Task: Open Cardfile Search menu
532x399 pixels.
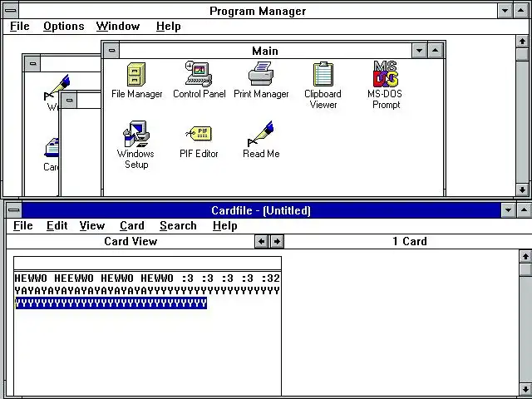Action: tap(178, 225)
